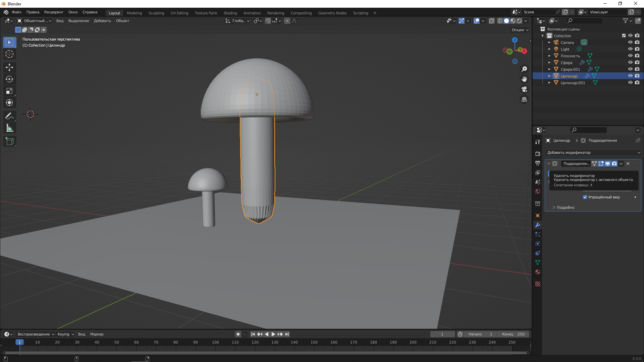Uncheck the Collection exclude checkbox

624,36
